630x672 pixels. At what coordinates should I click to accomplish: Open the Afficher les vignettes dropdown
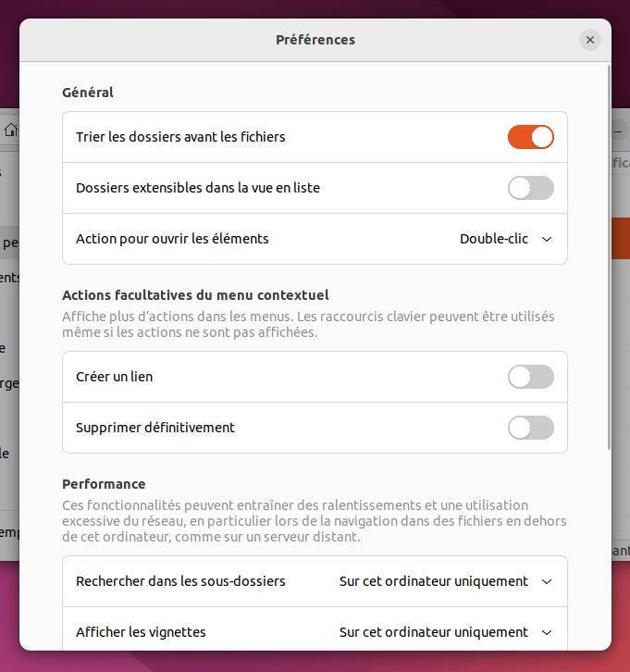[x=445, y=632]
